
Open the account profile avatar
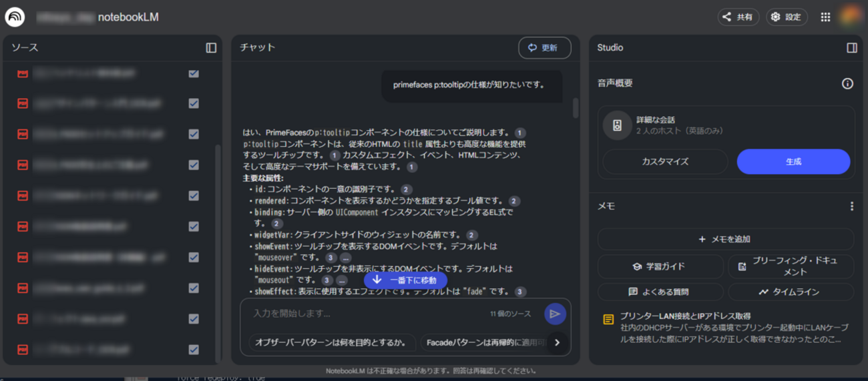851,17
